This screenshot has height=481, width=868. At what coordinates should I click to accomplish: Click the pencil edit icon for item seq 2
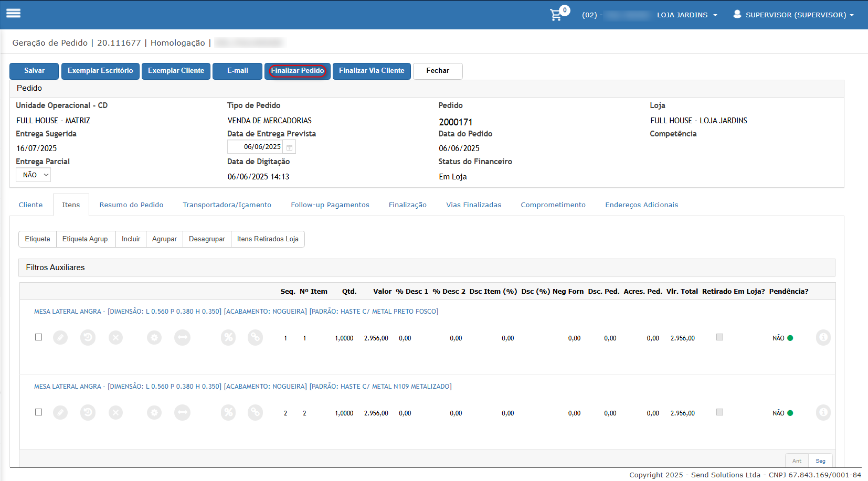(x=60, y=412)
